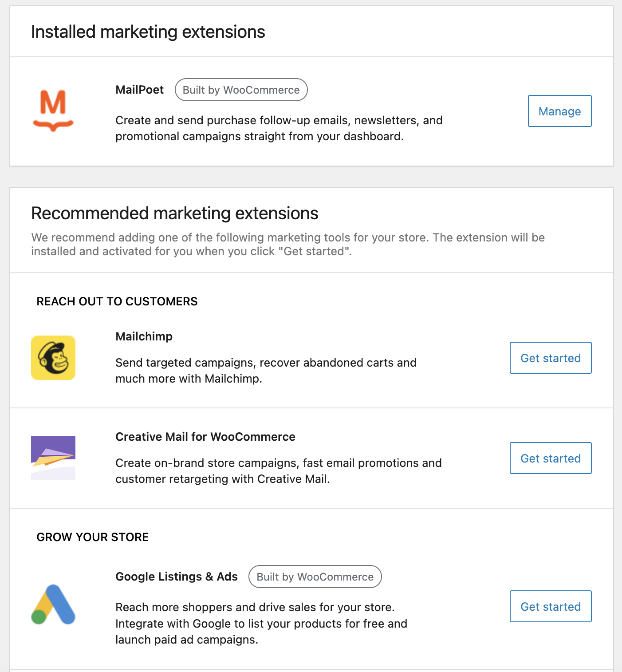The height and width of the screenshot is (672, 622).
Task: Click Get started for Creative Mail
Action: pos(550,458)
